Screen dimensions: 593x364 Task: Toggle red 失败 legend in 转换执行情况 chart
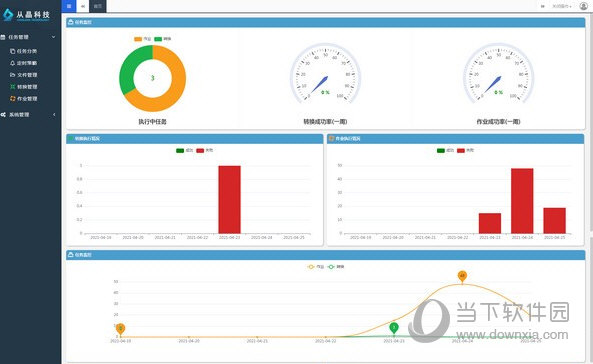[x=205, y=151]
